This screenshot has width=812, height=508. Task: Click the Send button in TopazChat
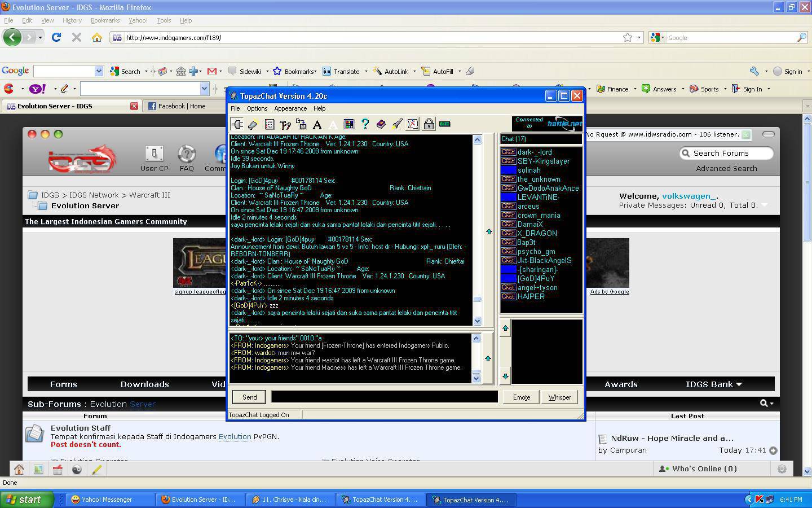pos(249,397)
